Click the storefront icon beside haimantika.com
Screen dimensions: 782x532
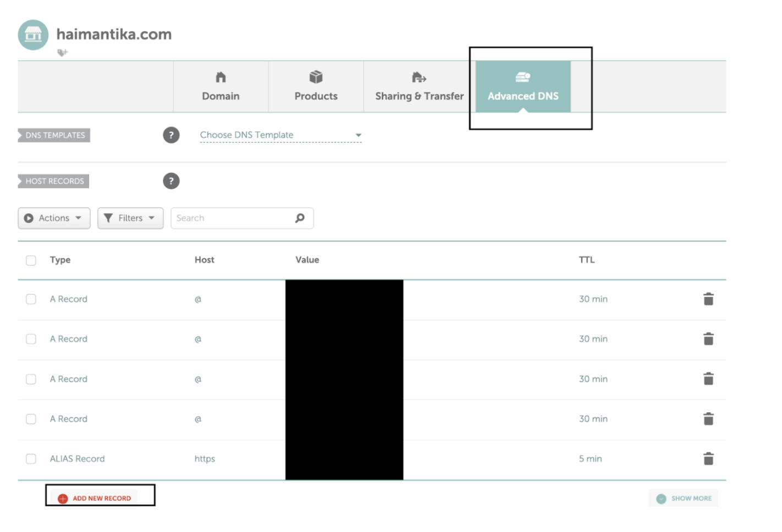(x=33, y=35)
